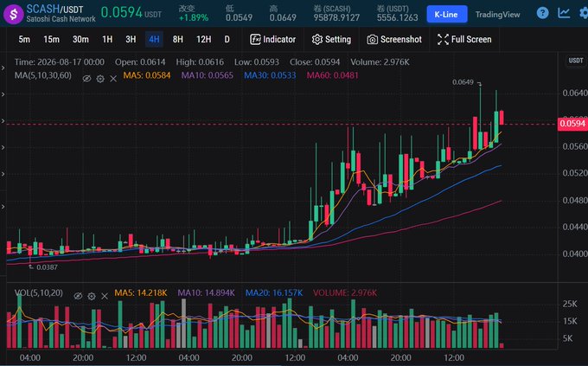Image resolution: width=588 pixels, height=366 pixels.
Task: Open the Indicator menu
Action: [x=272, y=39]
